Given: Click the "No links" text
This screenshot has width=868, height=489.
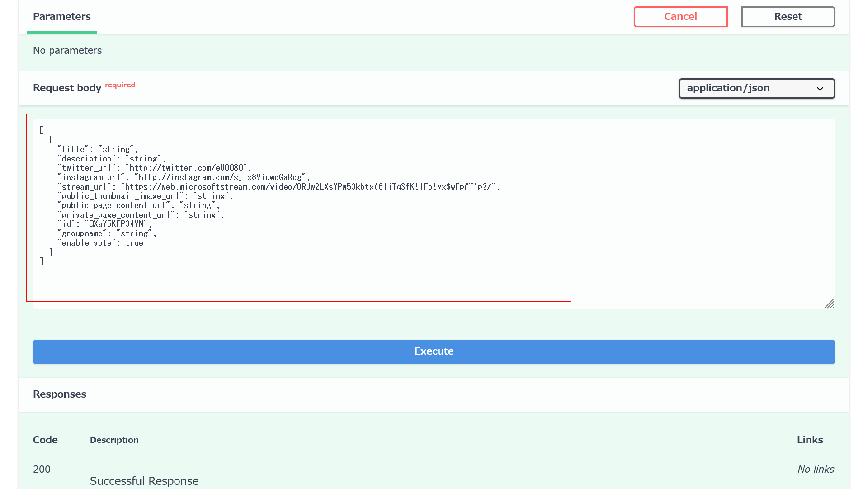Looking at the screenshot, I should click(816, 470).
